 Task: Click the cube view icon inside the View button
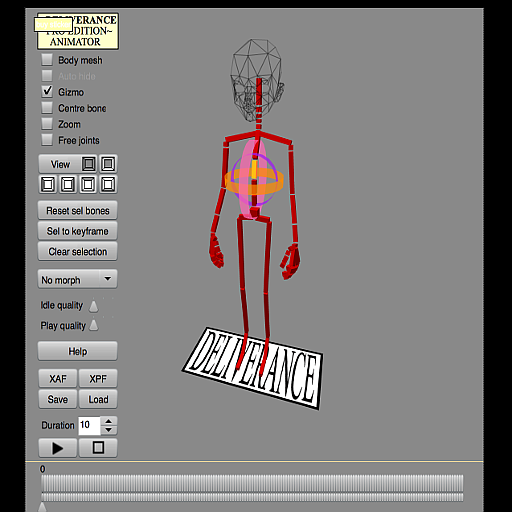(89, 164)
